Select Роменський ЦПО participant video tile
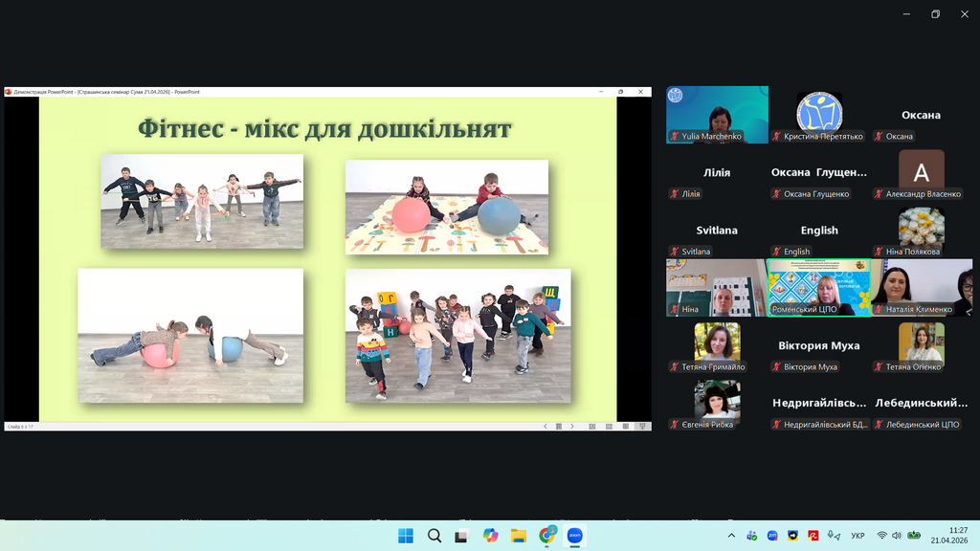The height and width of the screenshot is (551, 980). [x=819, y=287]
